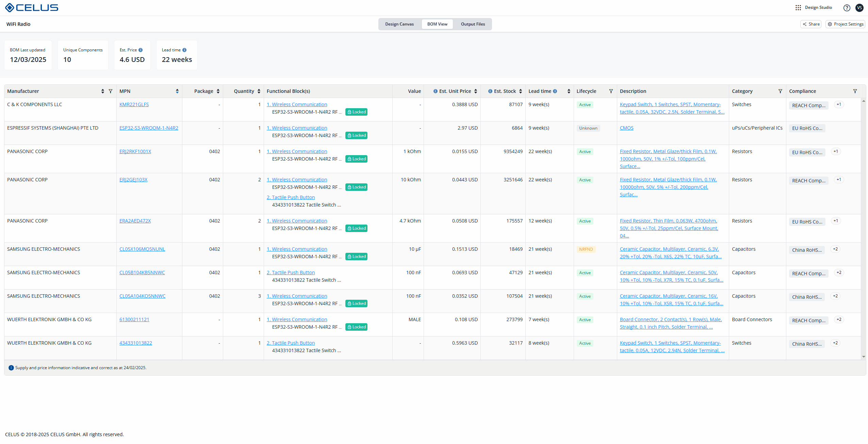Viewport: 868px width, 444px height.
Task: Open the help question mark icon
Action: point(847,8)
